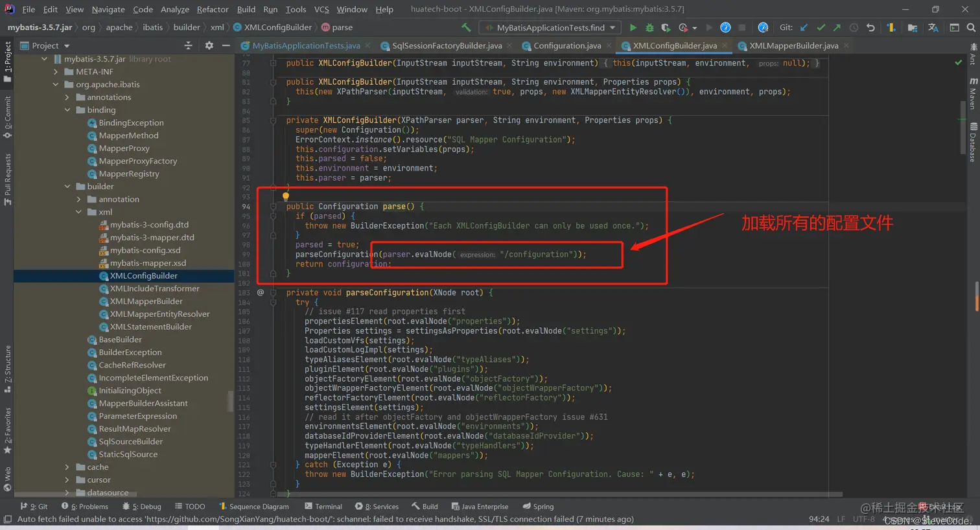Click the Git rollback undo icon
This screenshot has height=530, width=980.
coord(870,27)
